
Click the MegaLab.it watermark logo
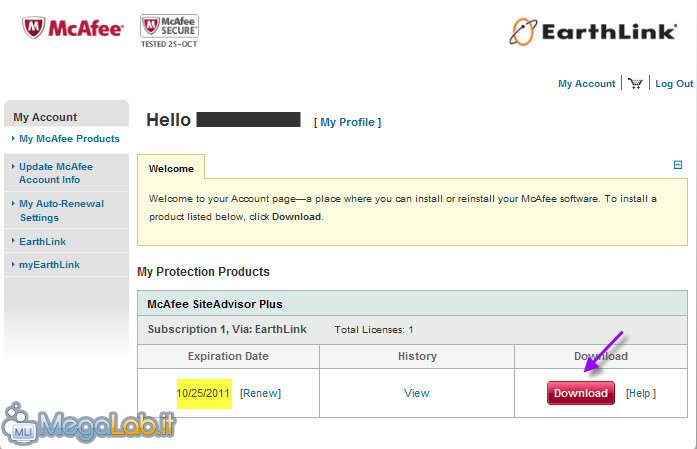pos(89,424)
